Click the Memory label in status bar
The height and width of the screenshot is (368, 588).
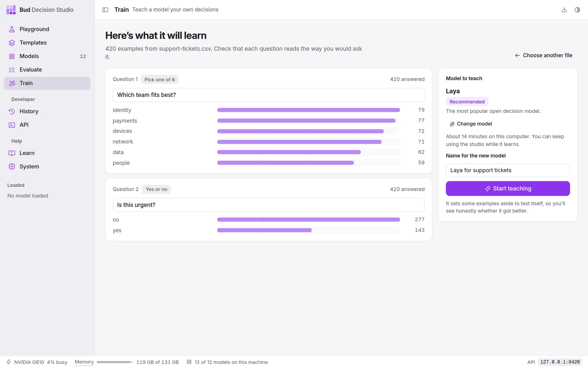click(x=84, y=362)
